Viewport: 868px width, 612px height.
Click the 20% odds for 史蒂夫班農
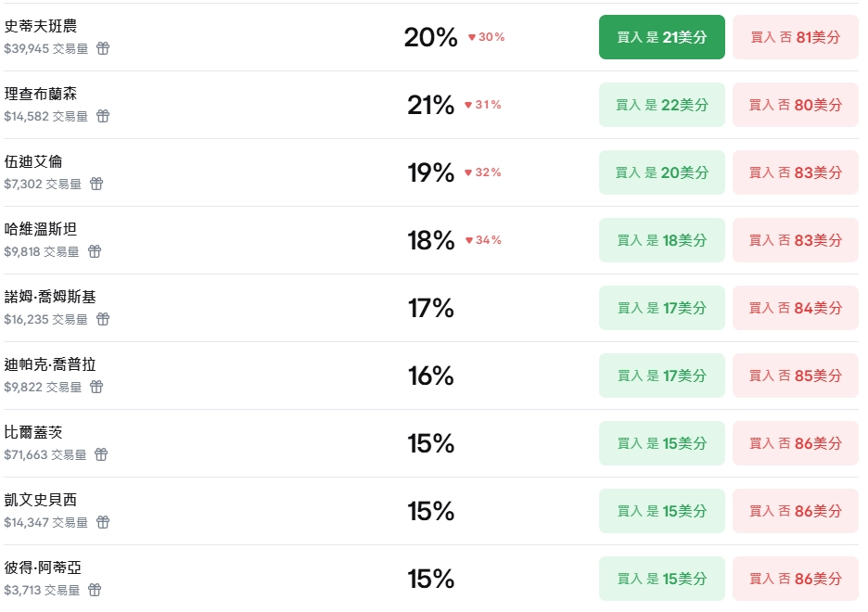click(x=430, y=37)
